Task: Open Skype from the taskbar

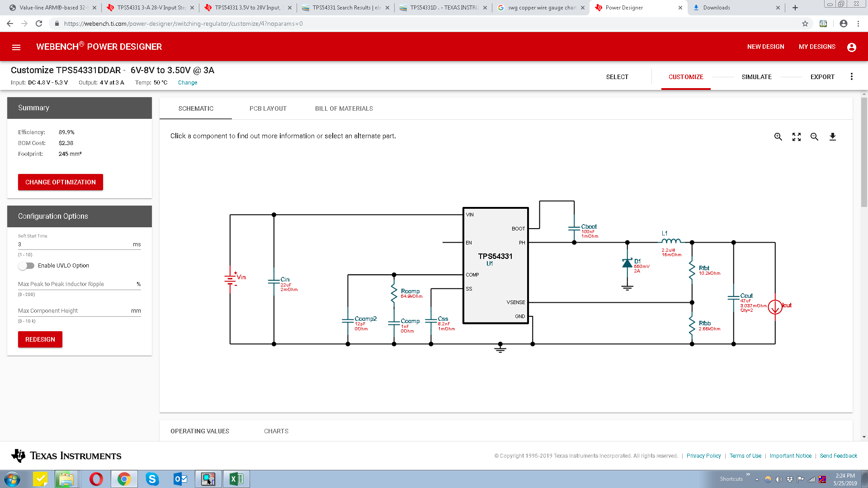Action: (x=152, y=479)
